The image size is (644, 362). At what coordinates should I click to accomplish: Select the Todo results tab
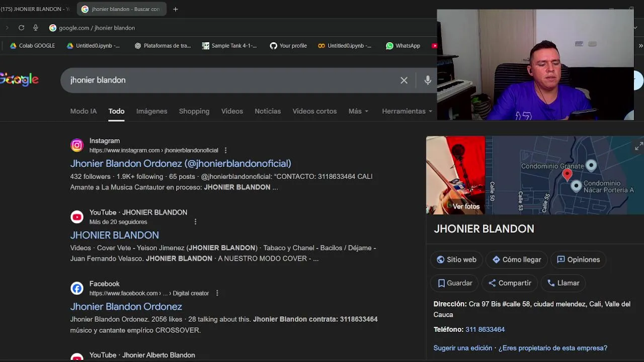click(116, 111)
